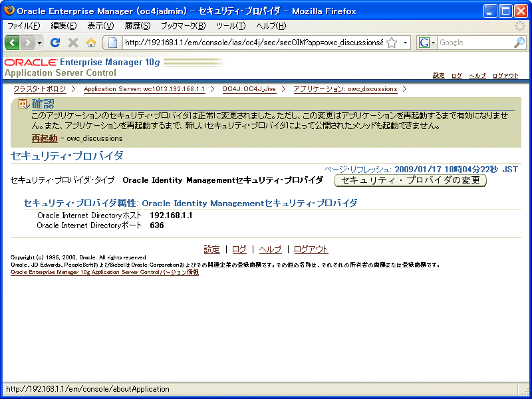Close the Firefox window

(521, 11)
